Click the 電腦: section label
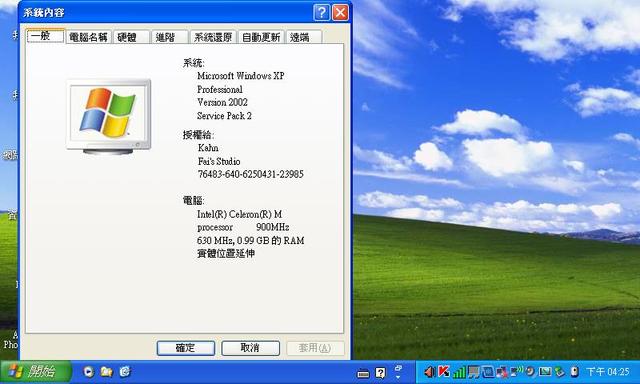The width and height of the screenshot is (640, 384). point(193,201)
